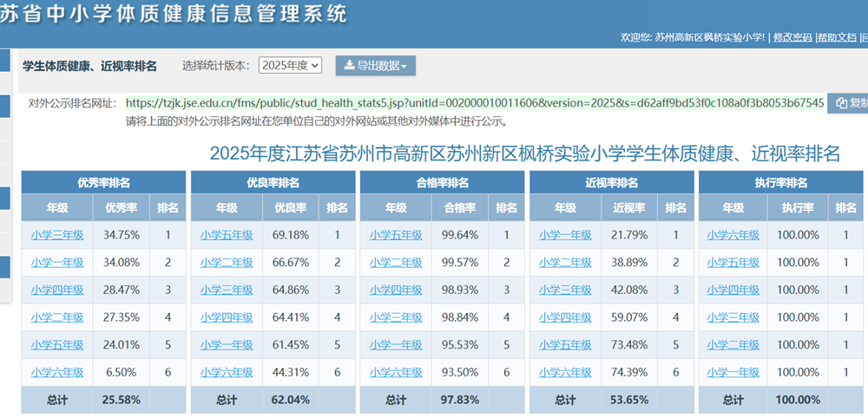Image resolution: width=868 pixels, height=418 pixels.
Task: Click the 99.64% pass rate cell
Action: click(460, 235)
